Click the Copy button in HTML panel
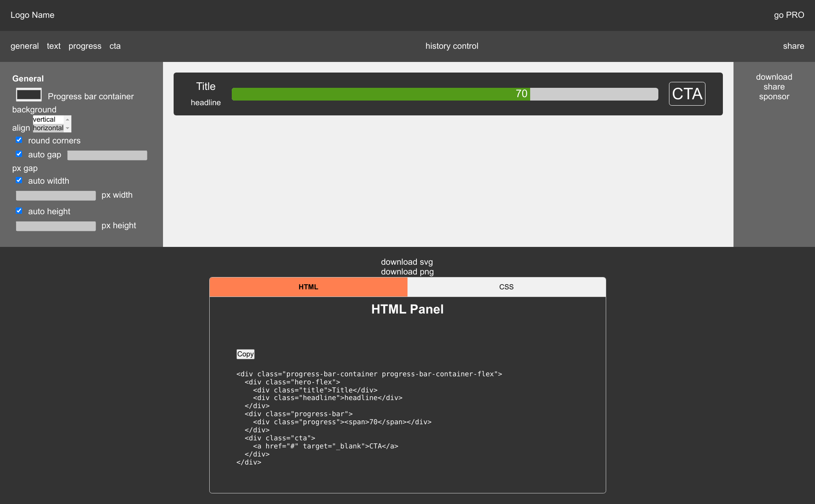 244,354
